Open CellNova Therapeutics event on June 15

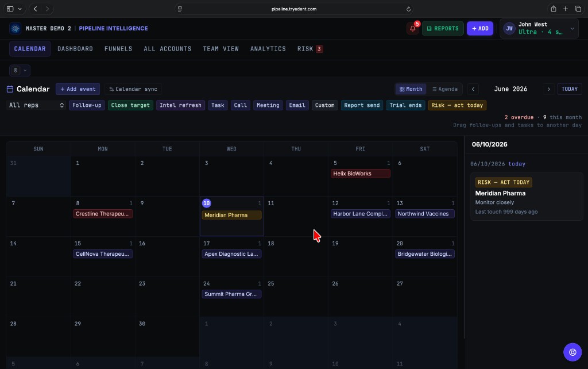(x=102, y=253)
